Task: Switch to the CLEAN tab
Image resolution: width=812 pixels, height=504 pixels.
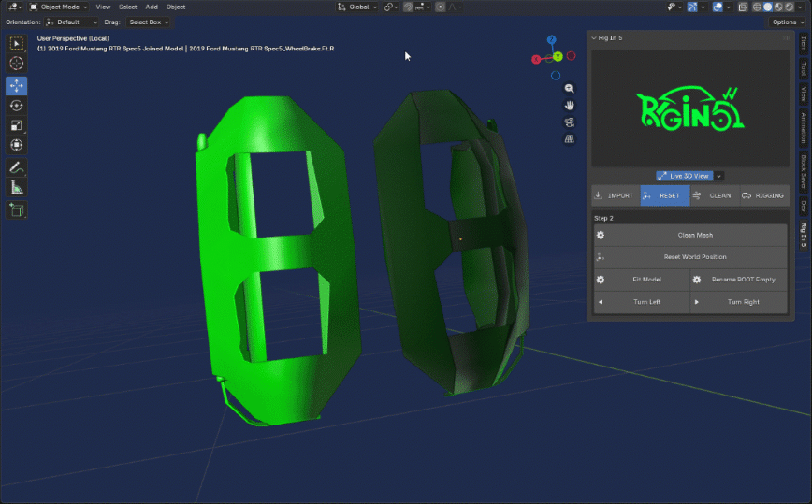Action: [715, 195]
